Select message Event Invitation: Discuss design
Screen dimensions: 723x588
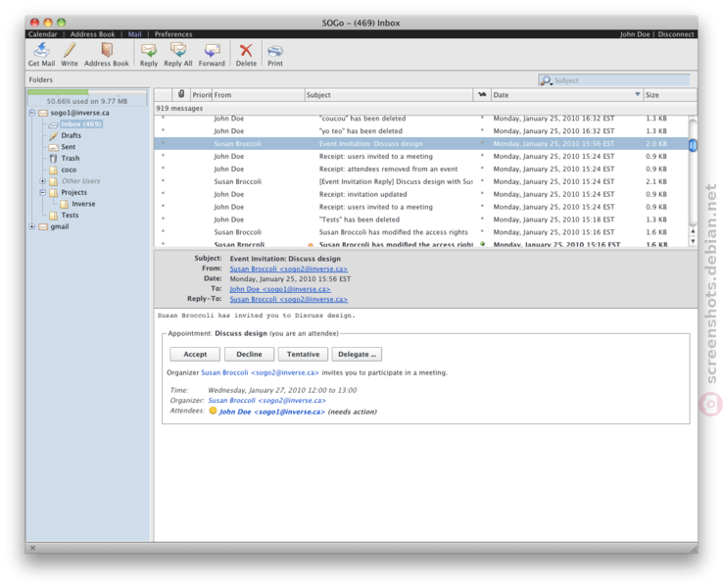point(421,143)
